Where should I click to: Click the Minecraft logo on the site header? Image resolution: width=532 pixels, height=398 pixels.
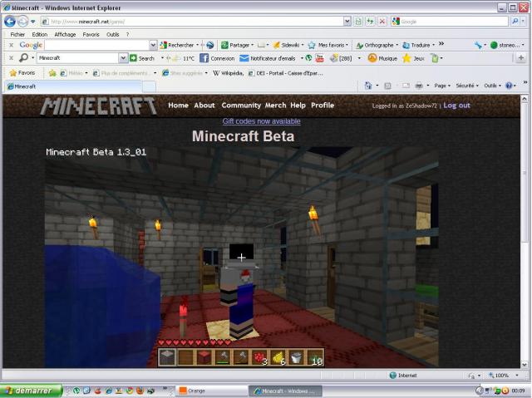point(99,106)
